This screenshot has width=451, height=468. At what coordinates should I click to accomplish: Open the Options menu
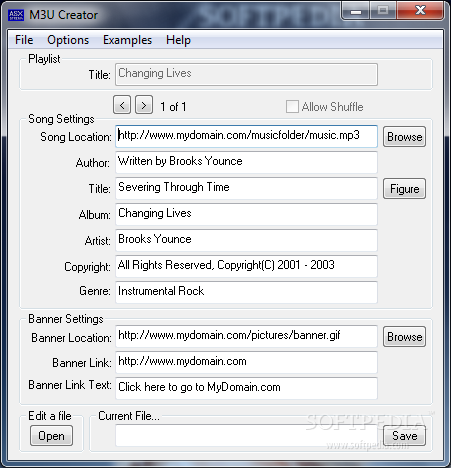click(x=68, y=40)
